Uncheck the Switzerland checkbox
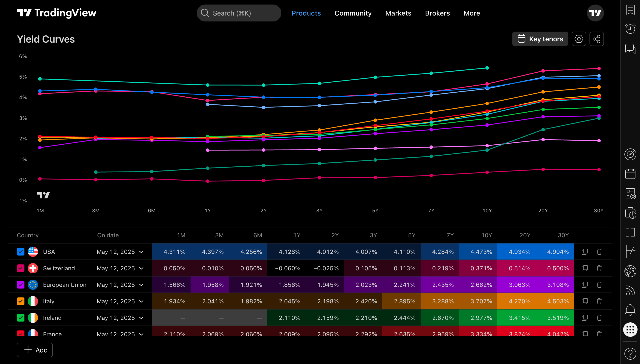640x364 pixels. point(21,268)
